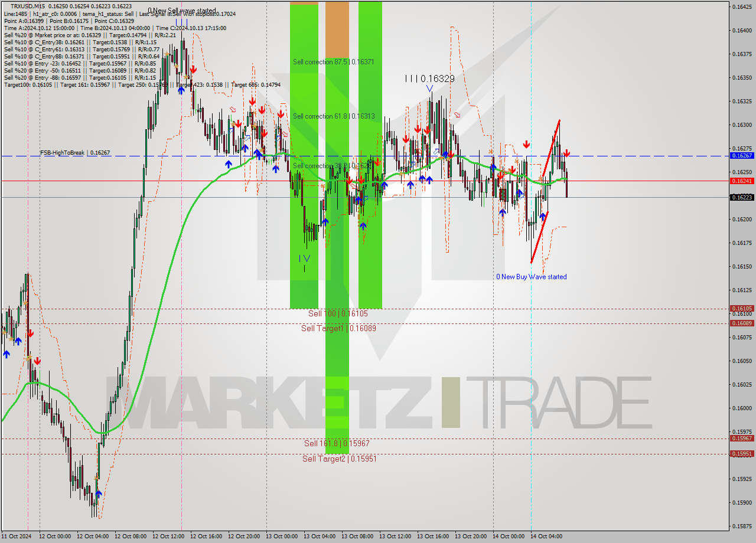Viewport: 756px width, 543px height.
Task: Click the "12 Oct 08:00" time label
Action: tap(131, 537)
